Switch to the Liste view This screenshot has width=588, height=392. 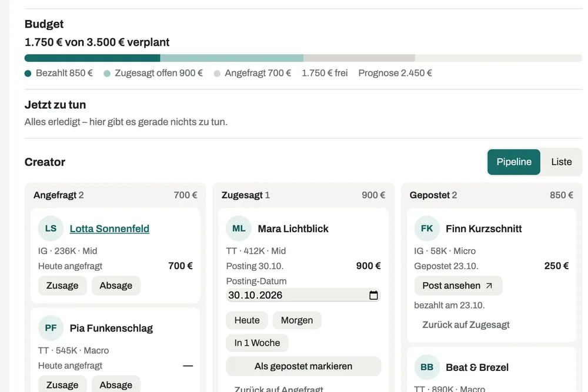[x=562, y=162]
